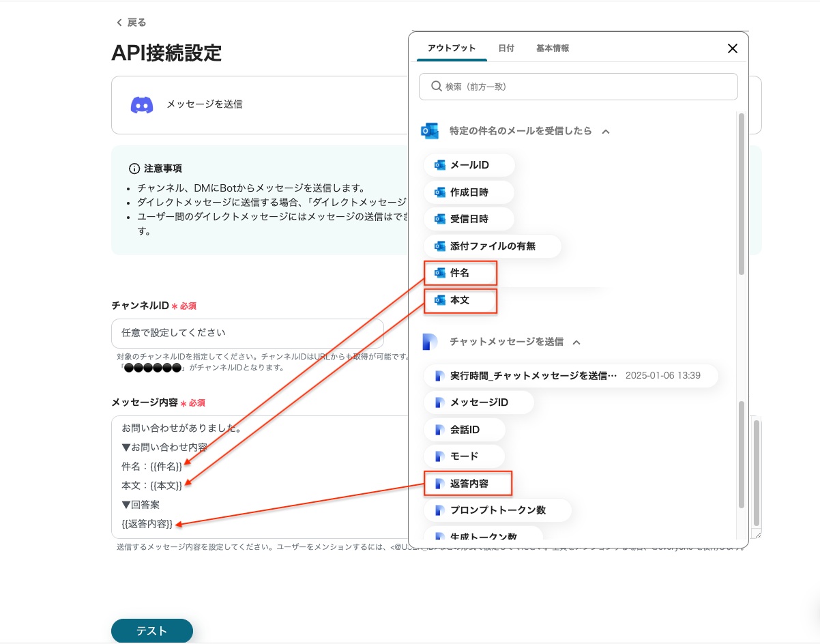Insert the 返答内容 output chip
820x644 pixels.
coord(468,484)
